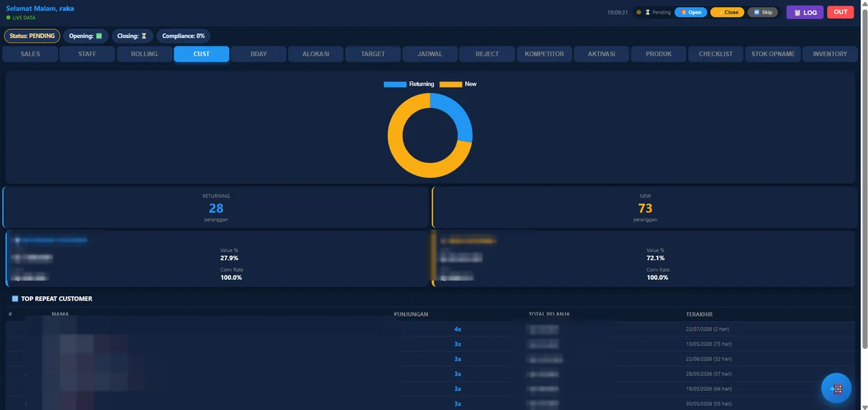Click the Opening status chip
Screen dimensions: 868x410
[85, 36]
